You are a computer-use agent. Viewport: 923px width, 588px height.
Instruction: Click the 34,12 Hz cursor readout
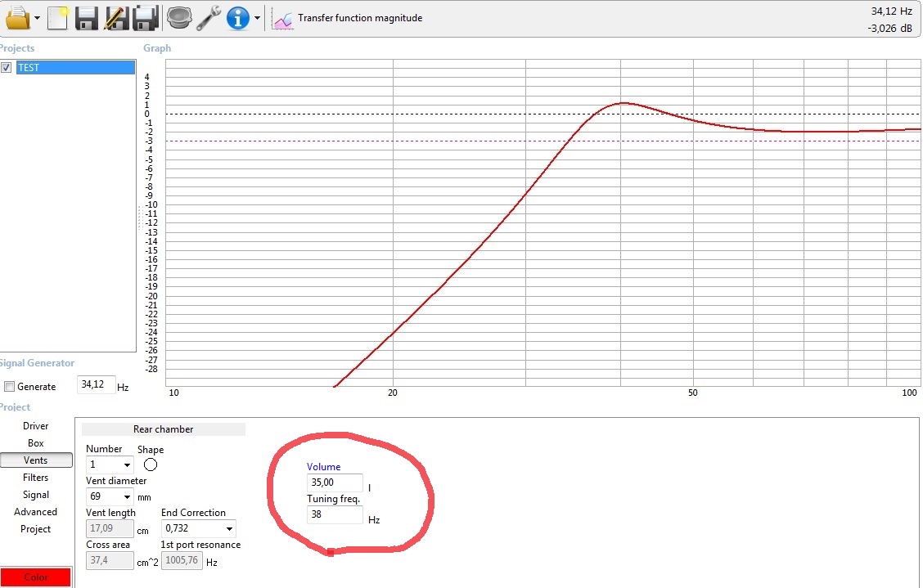point(891,11)
